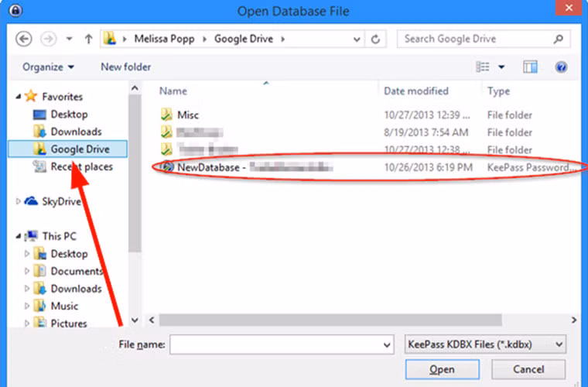Select SkyDrive in the navigation pane
Viewport: 588px width, 387px height.
(x=62, y=201)
